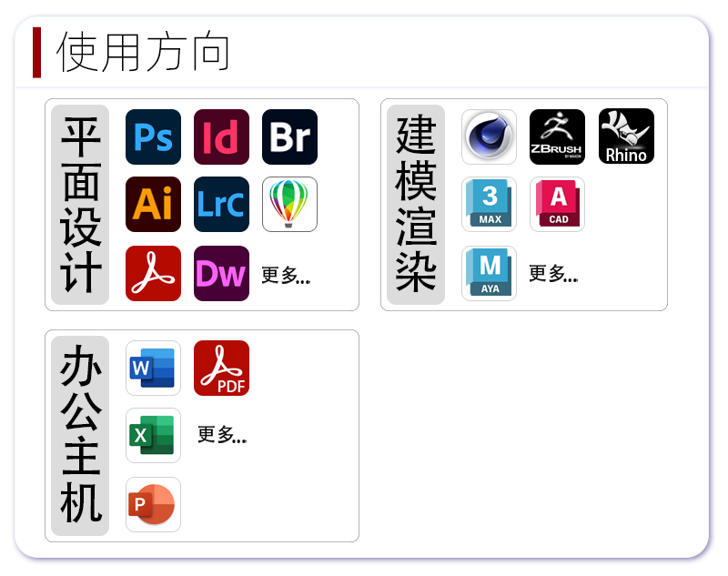The height and width of the screenshot is (576, 728).
Task: Click the Illustrator Ai icon
Action: click(x=153, y=204)
